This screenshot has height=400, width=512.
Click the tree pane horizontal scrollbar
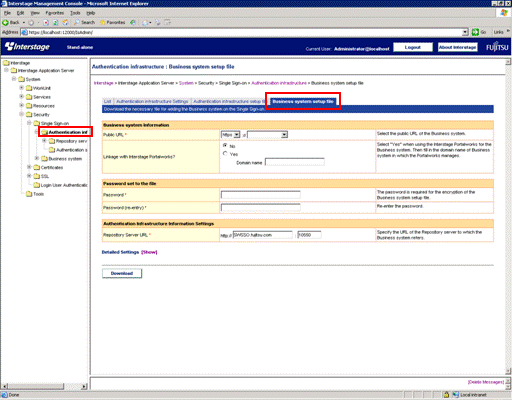point(44,386)
